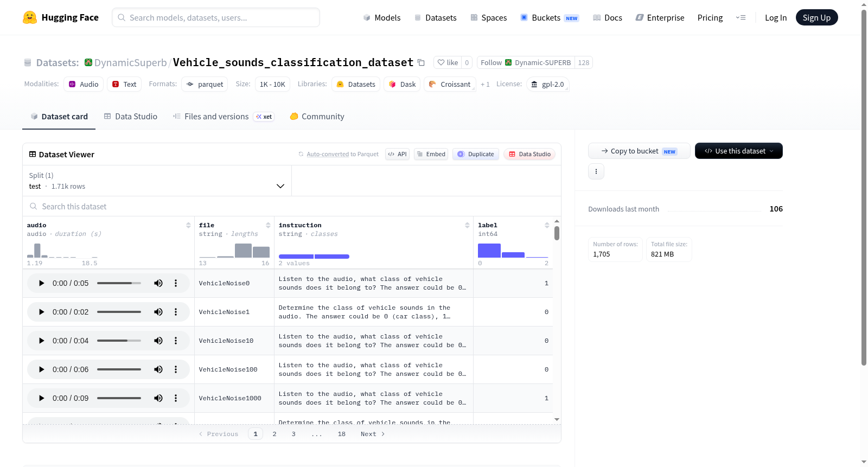Open more options for VehicleNoise1 audio
The height and width of the screenshot is (467, 868).
tap(176, 312)
